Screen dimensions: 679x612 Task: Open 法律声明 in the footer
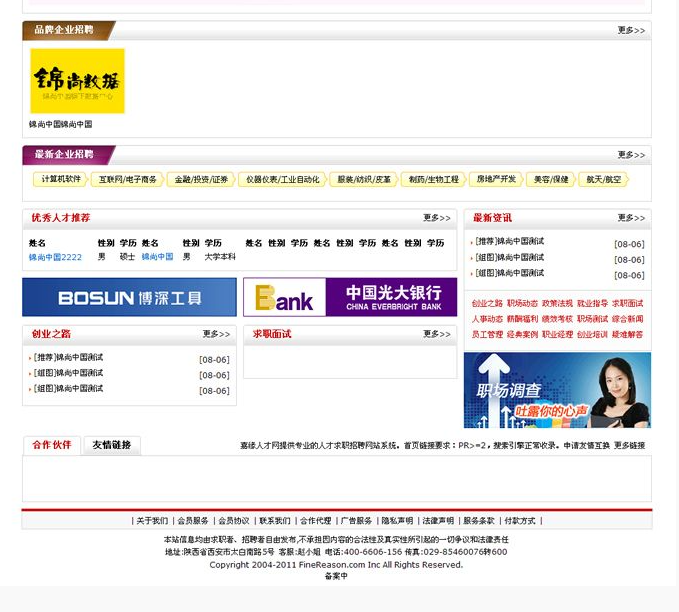438,521
